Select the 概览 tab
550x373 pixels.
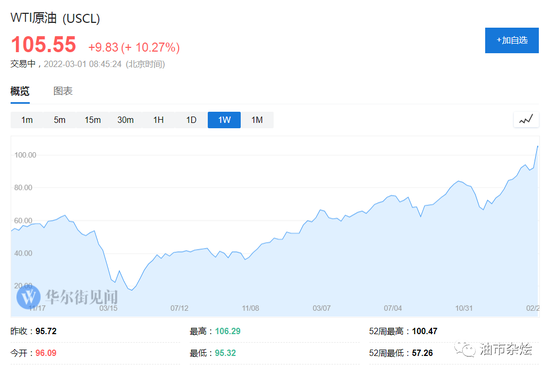pos(20,91)
